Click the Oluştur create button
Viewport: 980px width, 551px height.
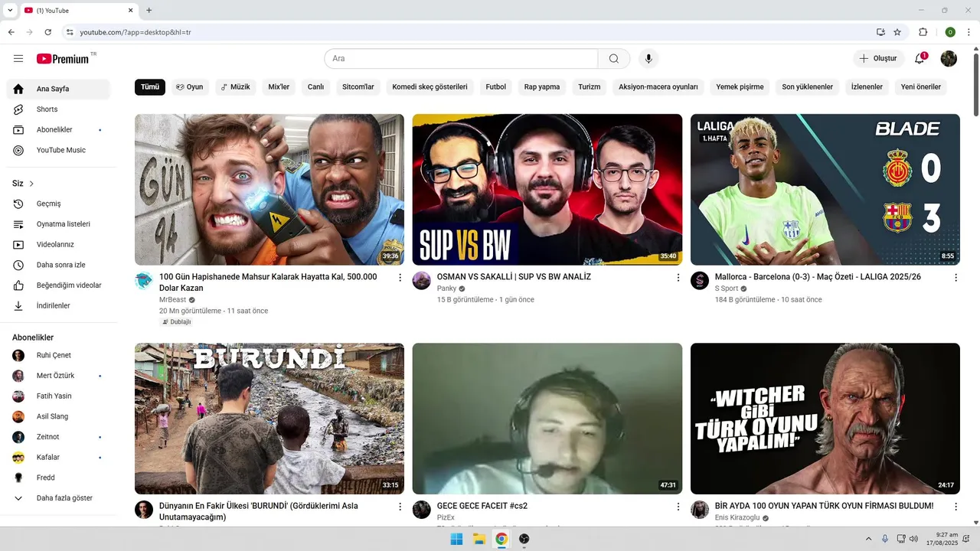tap(878, 59)
